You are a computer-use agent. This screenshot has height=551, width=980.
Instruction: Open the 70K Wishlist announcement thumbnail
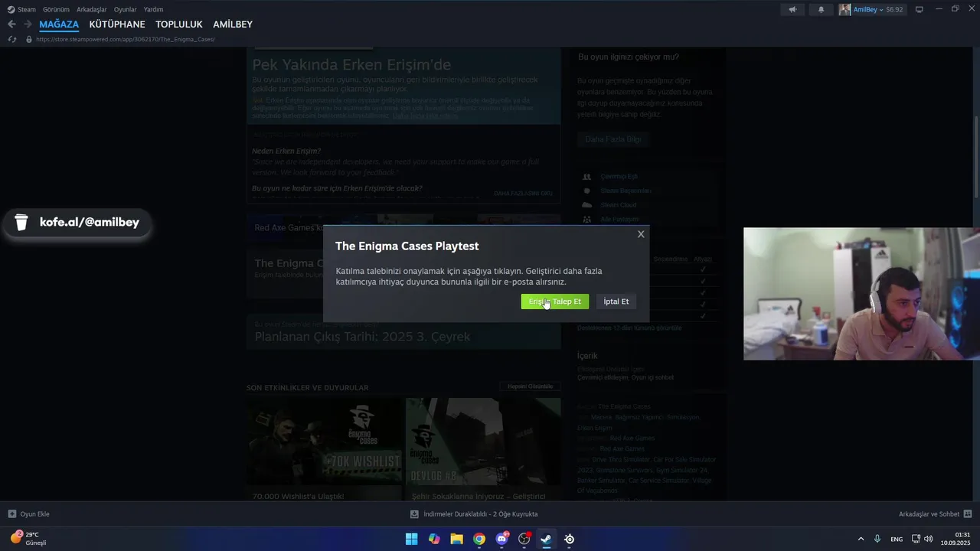pos(324,442)
